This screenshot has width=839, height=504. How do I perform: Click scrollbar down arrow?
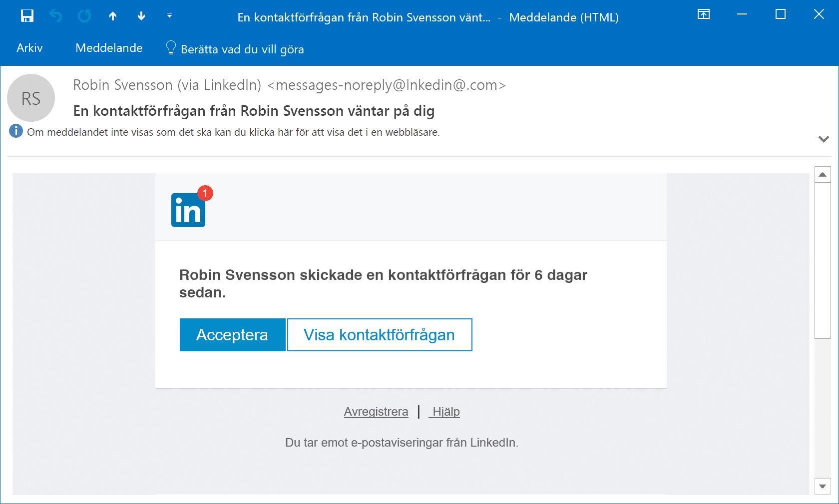click(823, 486)
